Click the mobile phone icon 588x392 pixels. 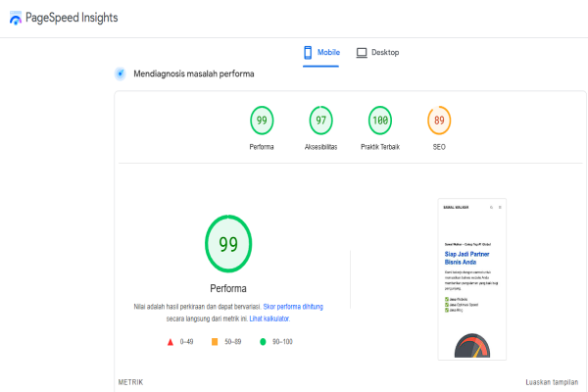(x=308, y=53)
